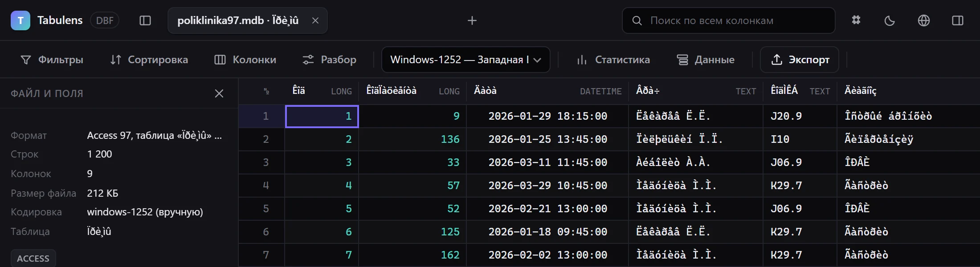This screenshot has width=980, height=267.
Task: Open the extensions puzzle icon
Action: pyautogui.click(x=856, y=20)
